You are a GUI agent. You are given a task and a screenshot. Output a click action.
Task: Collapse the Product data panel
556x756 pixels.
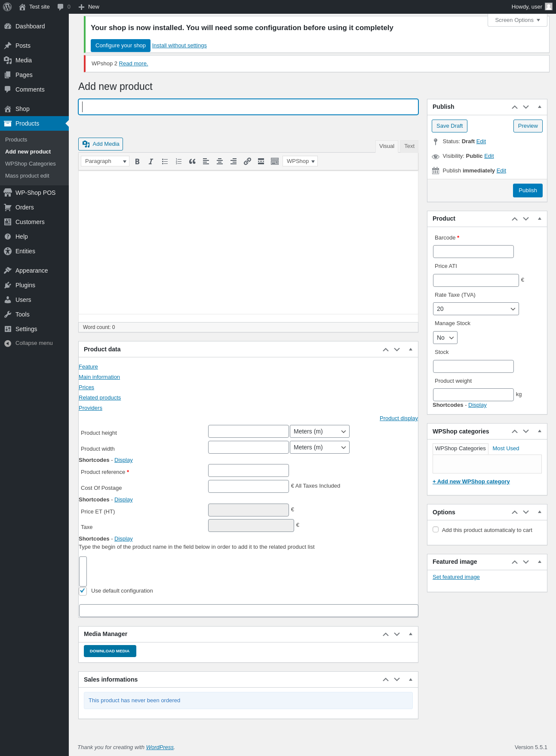(x=411, y=350)
